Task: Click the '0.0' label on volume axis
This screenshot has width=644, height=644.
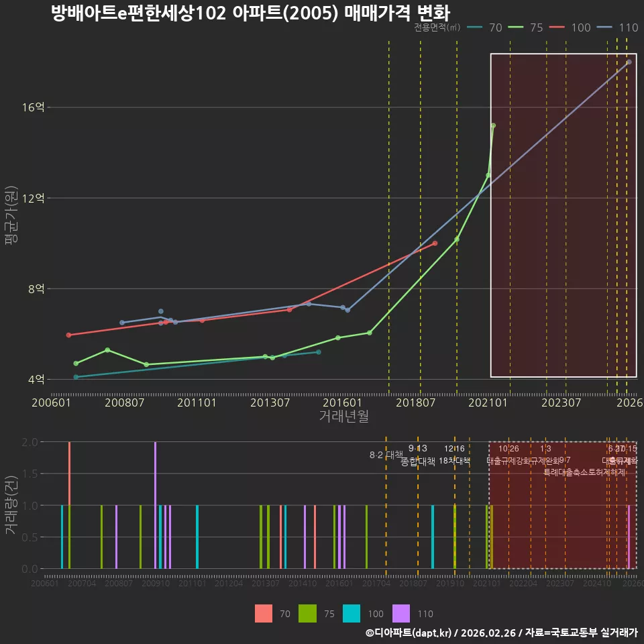Action: tap(30, 569)
